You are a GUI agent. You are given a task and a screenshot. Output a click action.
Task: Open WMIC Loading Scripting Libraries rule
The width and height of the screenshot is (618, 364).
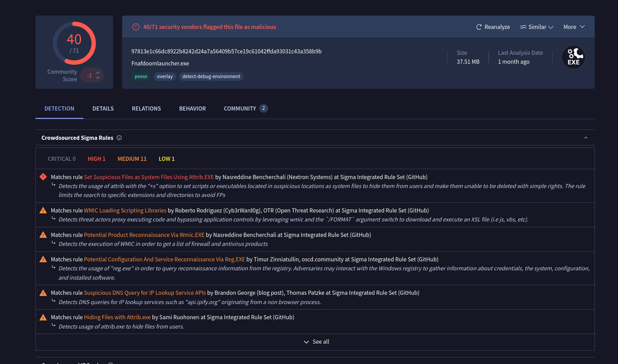pos(125,210)
